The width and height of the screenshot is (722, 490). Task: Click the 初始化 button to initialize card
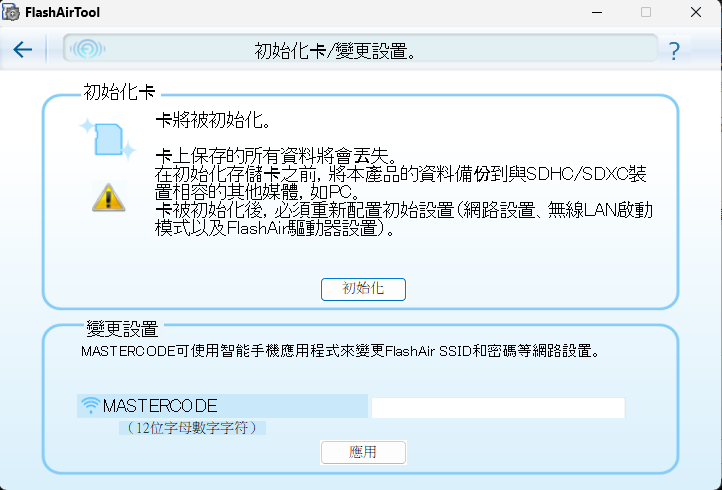point(363,289)
